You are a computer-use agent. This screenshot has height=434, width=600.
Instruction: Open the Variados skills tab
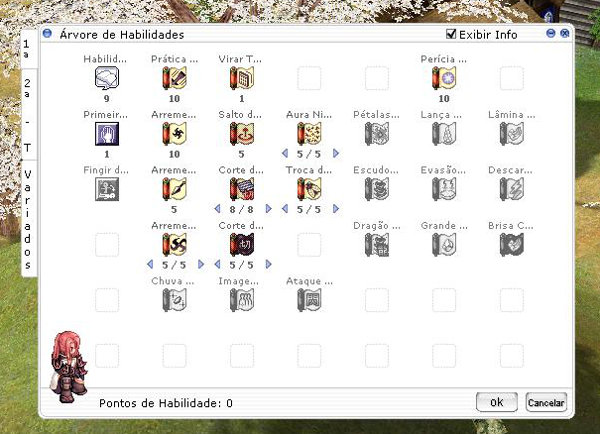[28, 219]
